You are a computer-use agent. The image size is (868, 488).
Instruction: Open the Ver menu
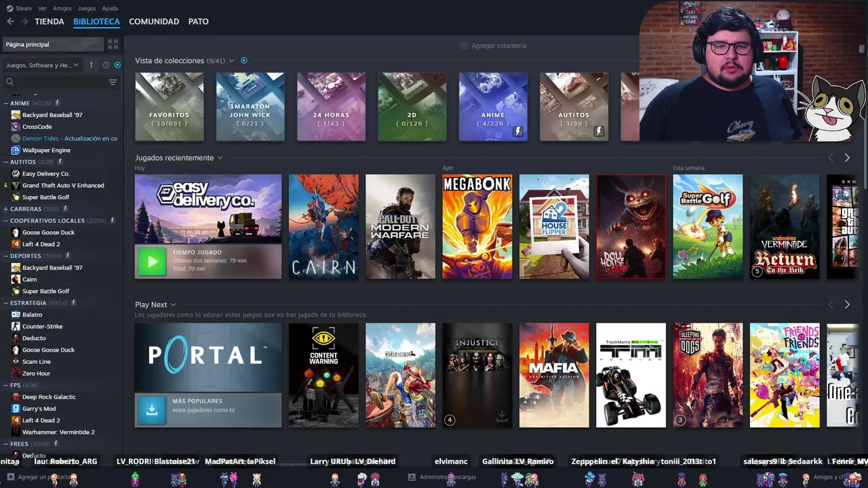(x=43, y=8)
